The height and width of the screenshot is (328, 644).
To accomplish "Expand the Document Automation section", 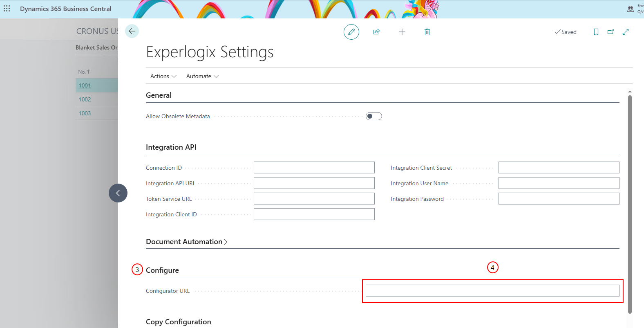I will click(187, 242).
